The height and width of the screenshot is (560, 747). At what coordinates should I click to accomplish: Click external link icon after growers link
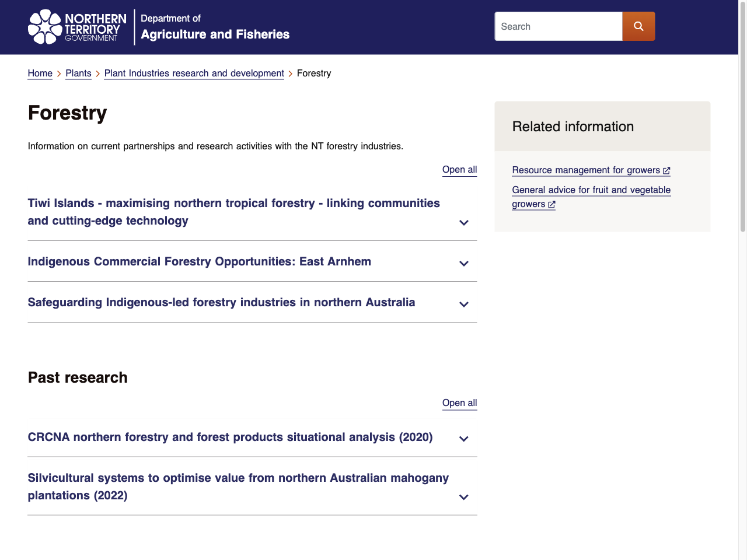(551, 204)
